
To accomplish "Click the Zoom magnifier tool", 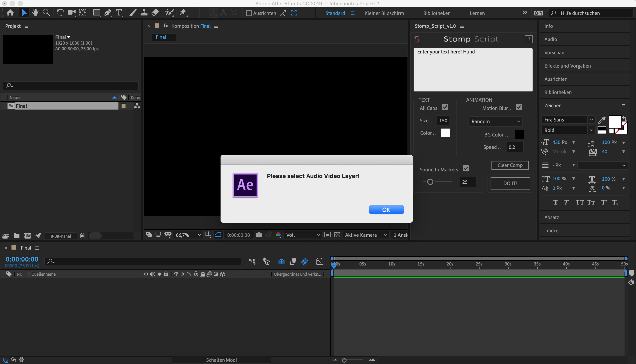I will [46, 13].
